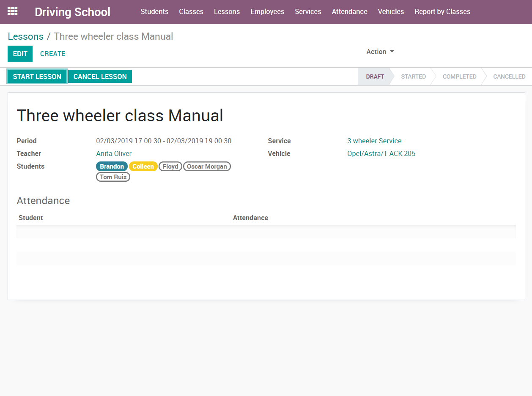This screenshot has height=396, width=532.
Task: Open vehicle Opel/Astra/1-ACK-205 link
Action: click(381, 153)
